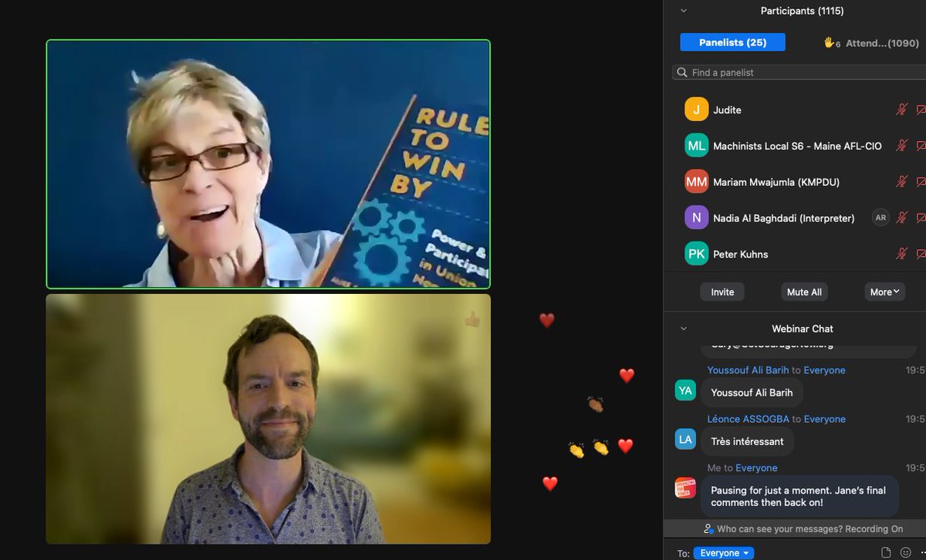Click Mariam Mwajumla's muted microphone icon
The width and height of the screenshot is (926, 560).
click(x=901, y=182)
